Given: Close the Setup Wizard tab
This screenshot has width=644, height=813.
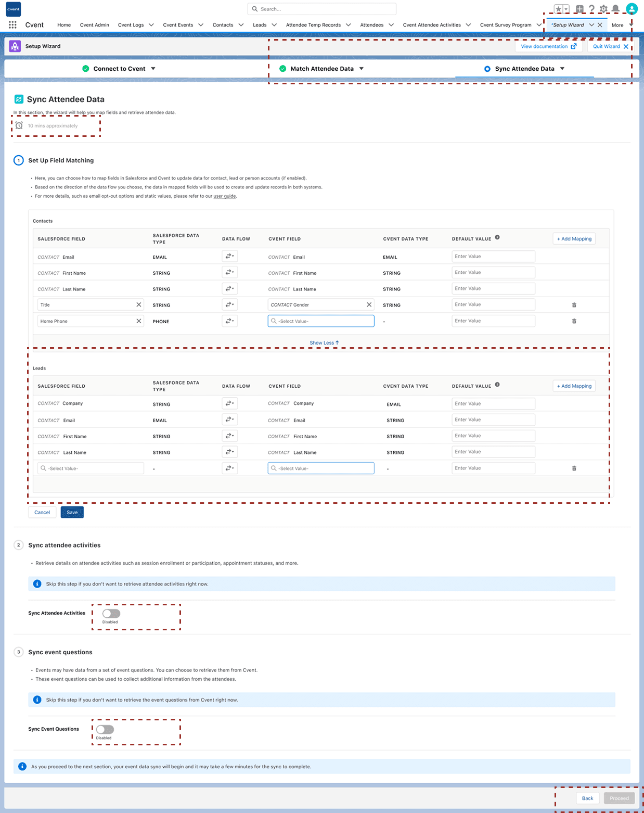Looking at the screenshot, I should [600, 25].
